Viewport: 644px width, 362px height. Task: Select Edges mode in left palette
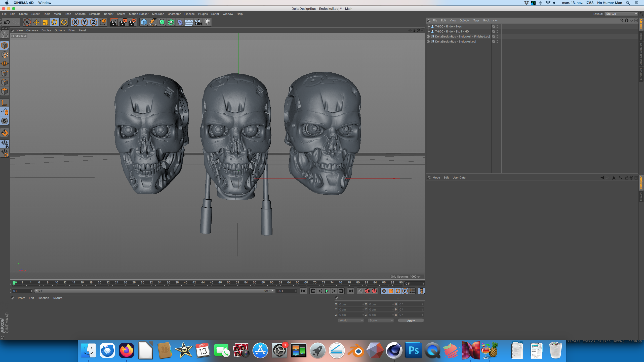(5, 82)
